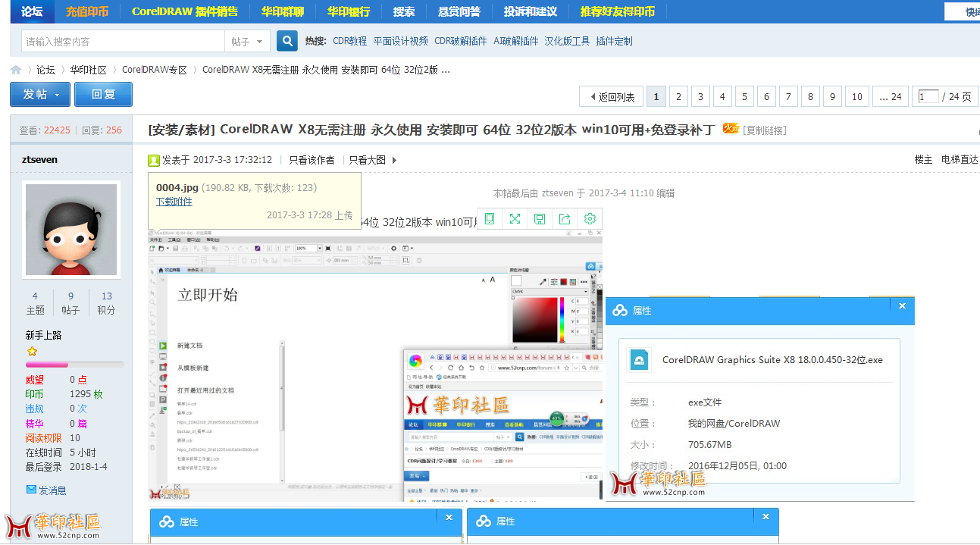Click the home icon in breadcrumb
Viewport: 980px width, 545px height.
pyautogui.click(x=16, y=70)
